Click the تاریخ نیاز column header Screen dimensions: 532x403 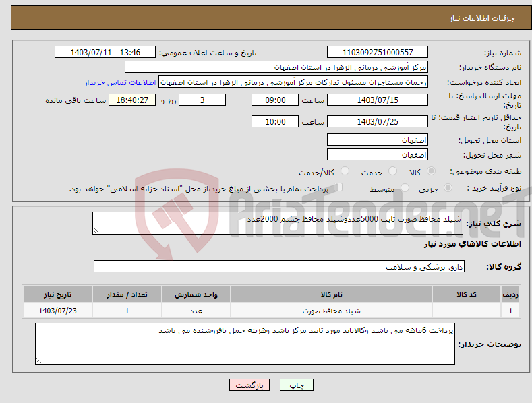click(57, 294)
